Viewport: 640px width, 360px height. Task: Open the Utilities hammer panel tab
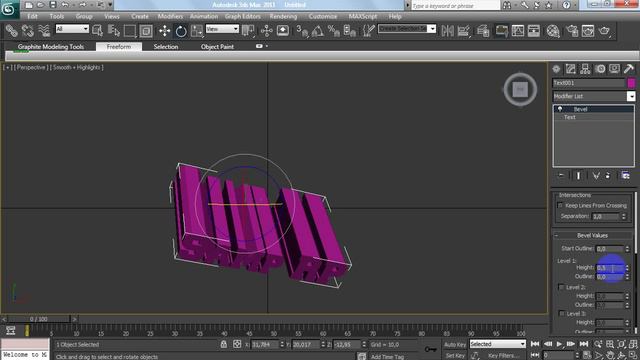coord(629,69)
